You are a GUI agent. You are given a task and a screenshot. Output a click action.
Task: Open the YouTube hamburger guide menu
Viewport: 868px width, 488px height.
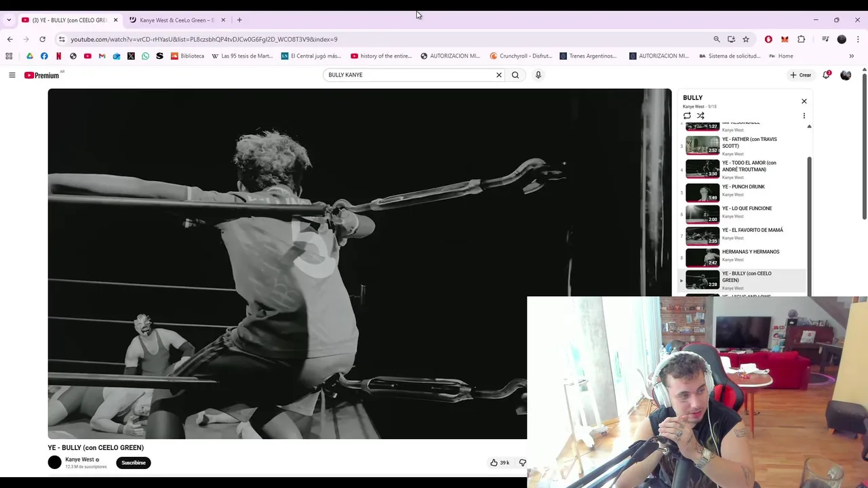click(x=12, y=75)
